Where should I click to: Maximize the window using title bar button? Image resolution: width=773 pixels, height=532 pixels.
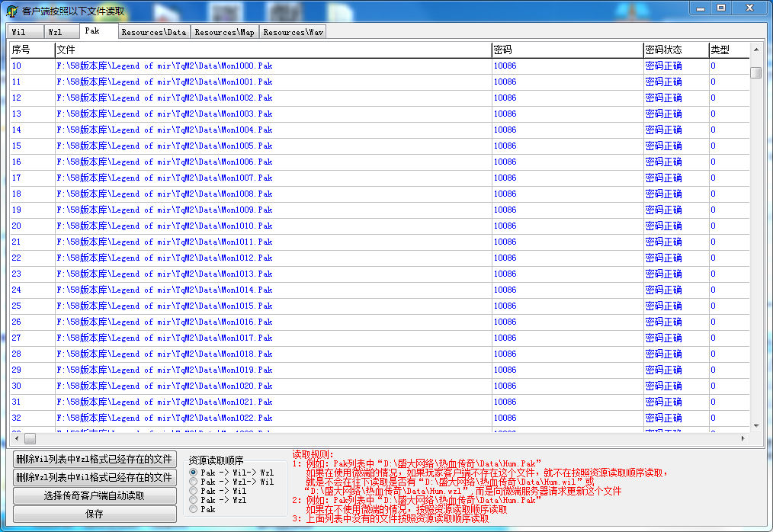(x=720, y=8)
